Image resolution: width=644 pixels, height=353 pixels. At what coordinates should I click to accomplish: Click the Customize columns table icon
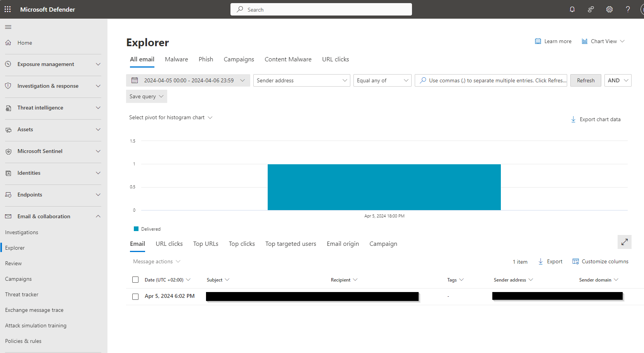[x=576, y=262]
